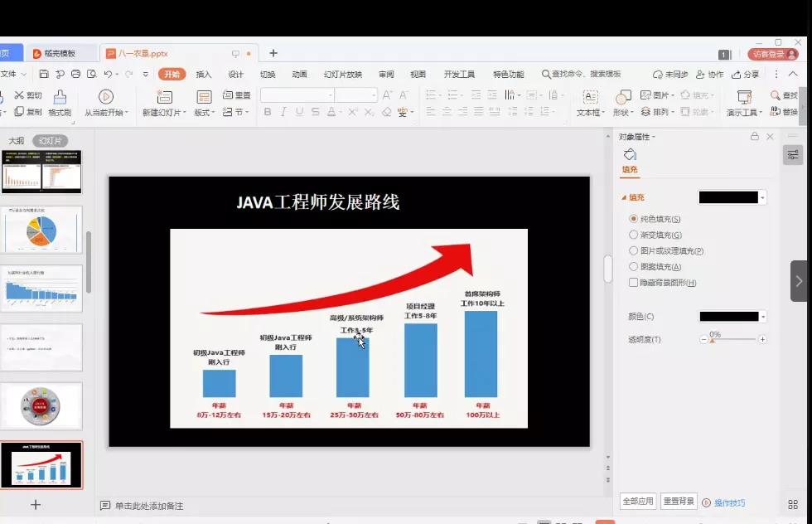Collapse the fill (填充) section triangle
This screenshot has height=524, width=812.
624,197
